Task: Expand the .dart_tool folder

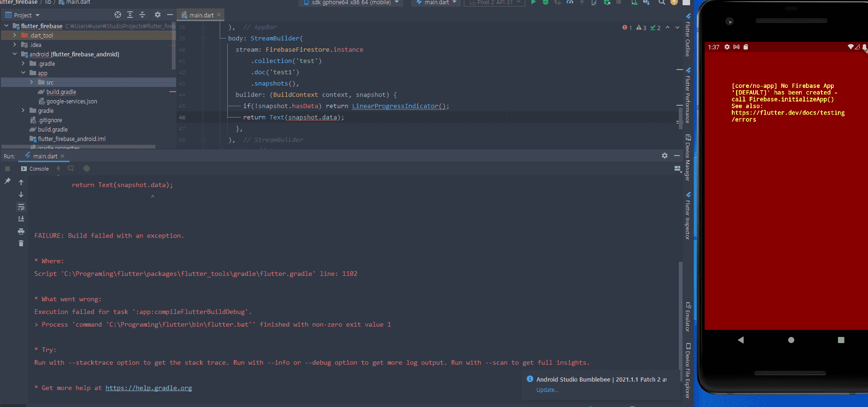Action: 15,35
